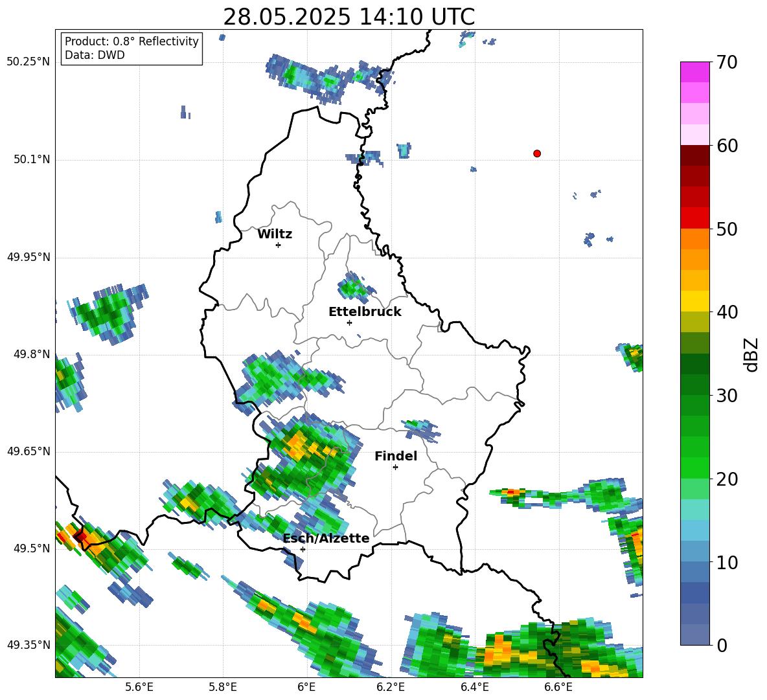Screen dimensions: 767x700
Task: Click the Esch/Alzette city label
Action: click(x=326, y=538)
